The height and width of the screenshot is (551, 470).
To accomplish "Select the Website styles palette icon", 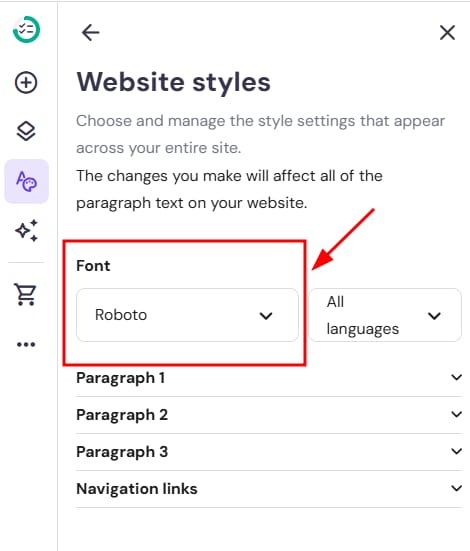I will (26, 181).
